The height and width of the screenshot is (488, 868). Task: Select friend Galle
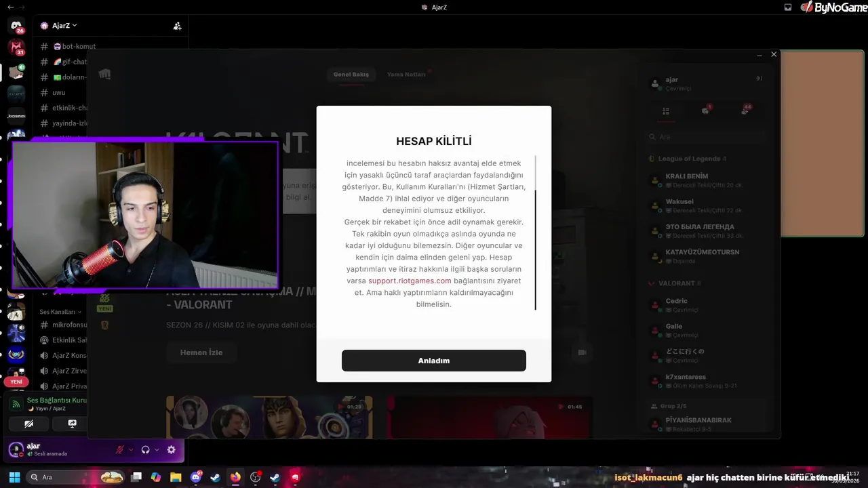[705, 330]
